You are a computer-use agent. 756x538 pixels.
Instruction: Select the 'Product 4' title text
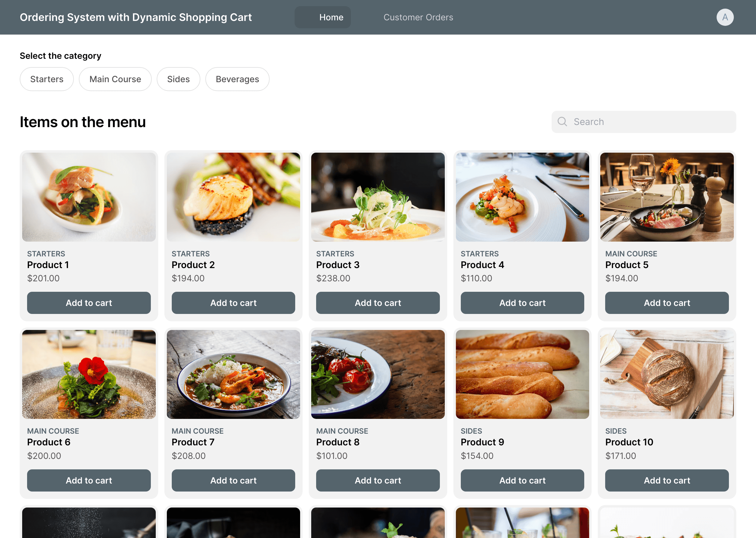coord(482,265)
